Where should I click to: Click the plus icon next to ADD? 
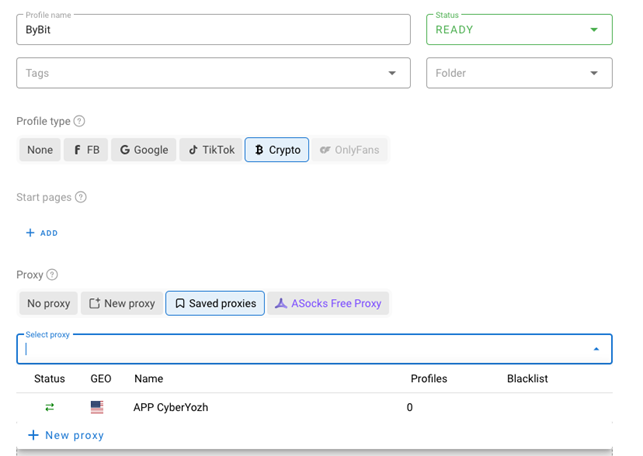click(x=30, y=233)
